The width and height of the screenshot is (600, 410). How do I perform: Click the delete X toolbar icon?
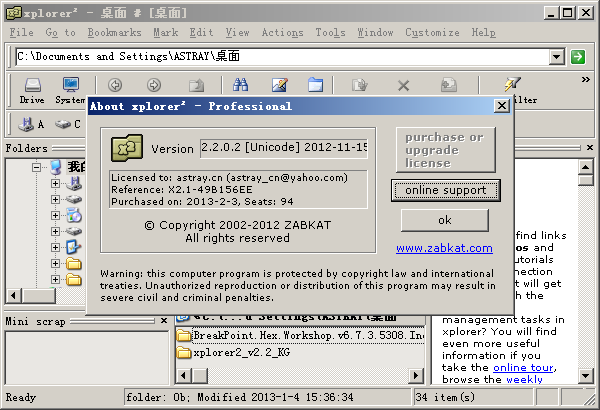(403, 85)
